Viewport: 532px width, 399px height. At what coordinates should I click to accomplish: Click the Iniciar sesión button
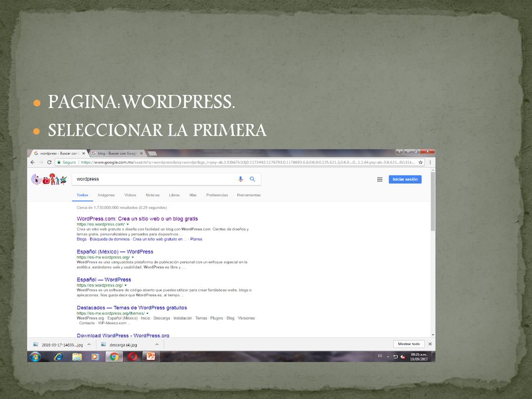pyautogui.click(x=405, y=179)
